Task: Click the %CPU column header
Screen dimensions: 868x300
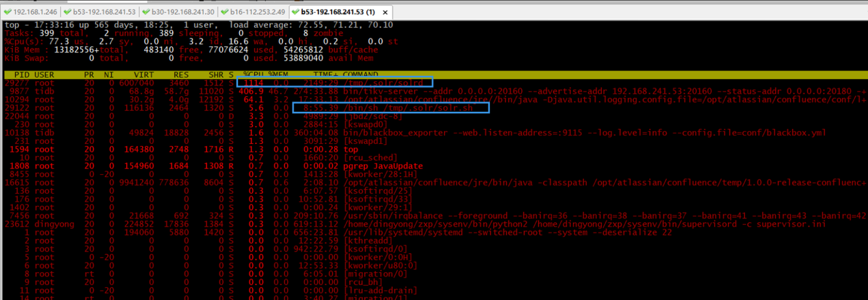Action: coord(253,75)
